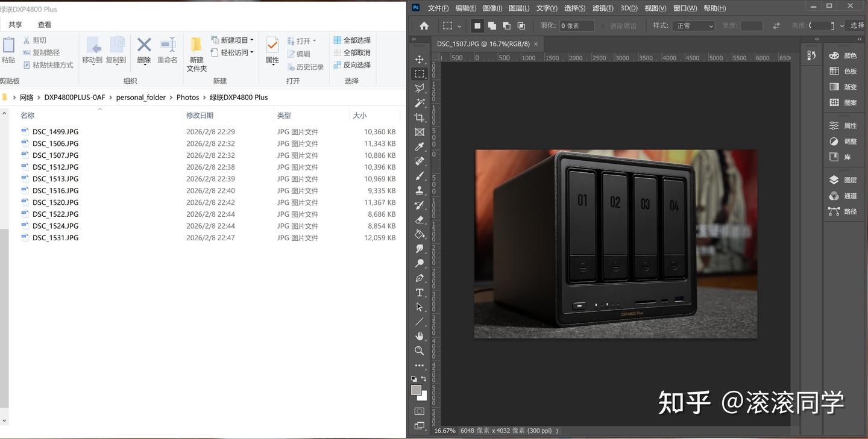Image resolution: width=868 pixels, height=439 pixels.
Task: Open the Style dropdown set to 正常
Action: [694, 26]
